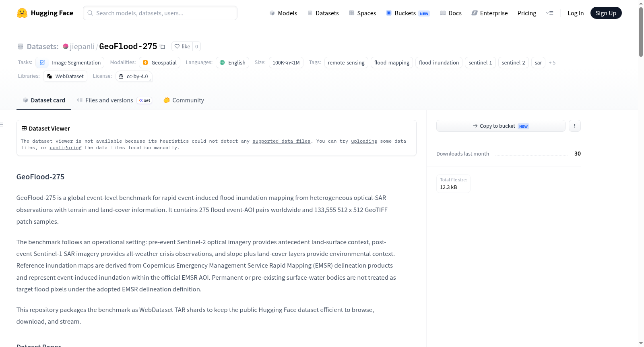The width and height of the screenshot is (644, 347).
Task: Select the 100K<n<1M size tag
Action: pyautogui.click(x=286, y=62)
